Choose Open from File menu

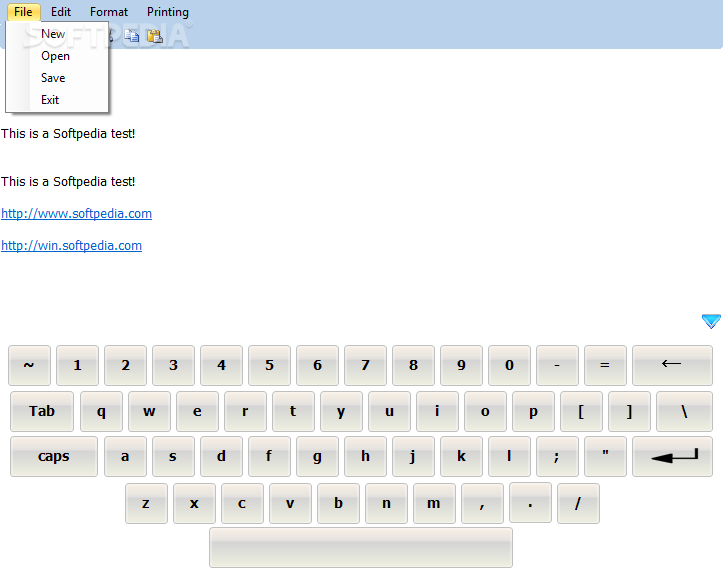point(57,56)
